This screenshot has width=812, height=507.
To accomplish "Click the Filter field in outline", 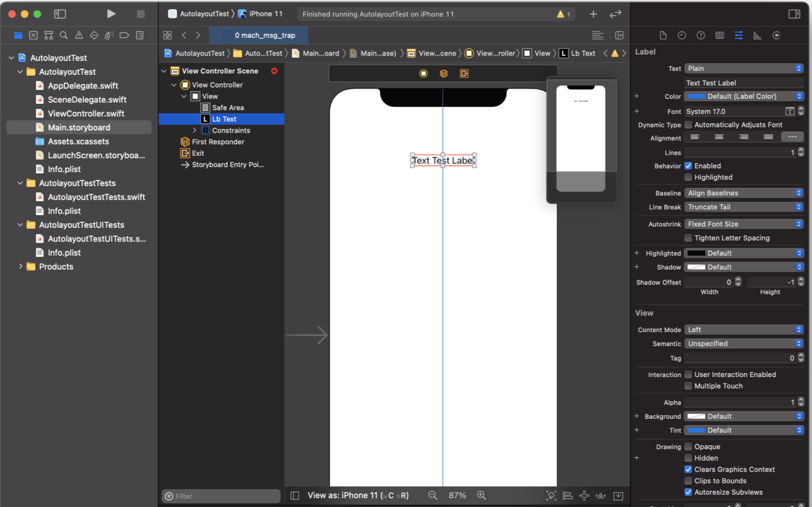I will (221, 496).
